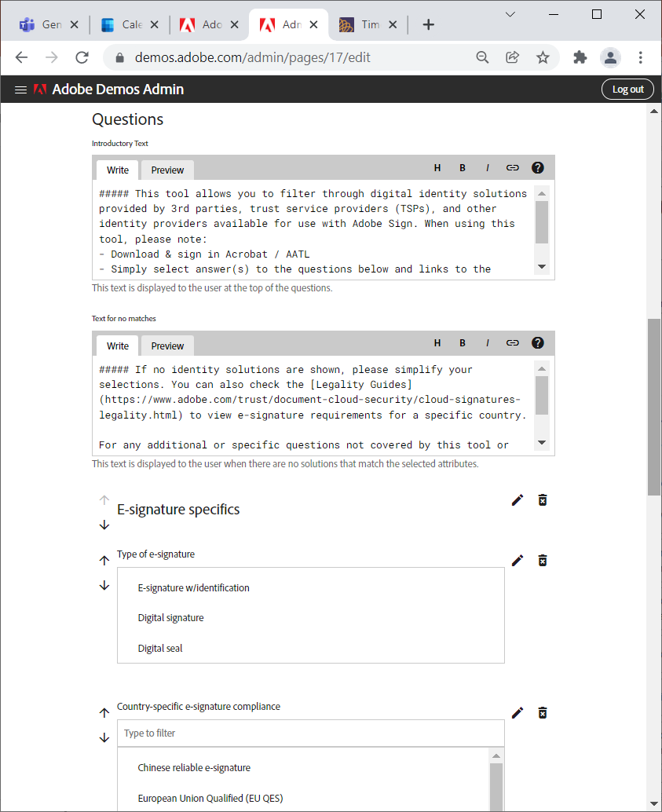Screen dimensions: 662x812
Task: Click the Type to filter input field
Action: point(311,733)
